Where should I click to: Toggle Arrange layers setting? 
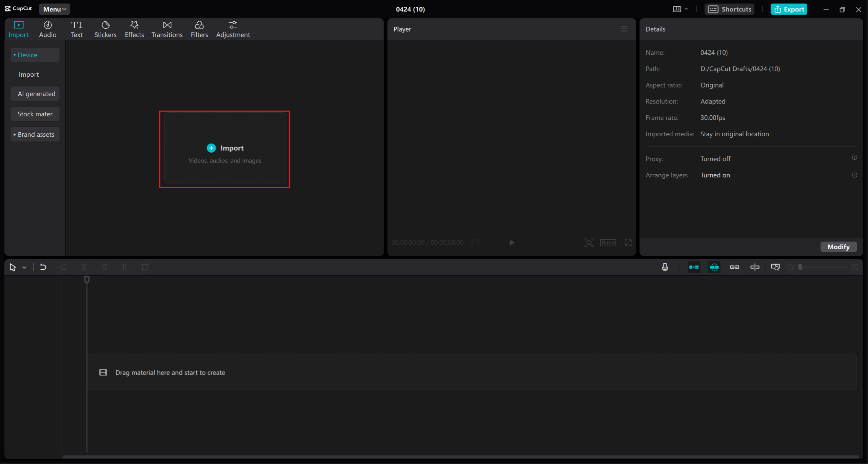coord(716,175)
